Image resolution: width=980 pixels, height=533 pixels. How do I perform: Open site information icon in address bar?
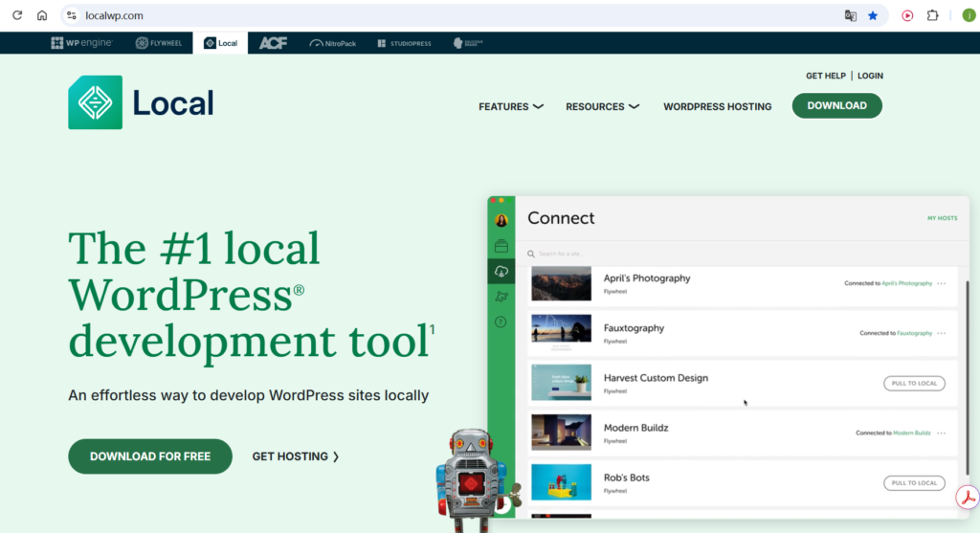(71, 15)
